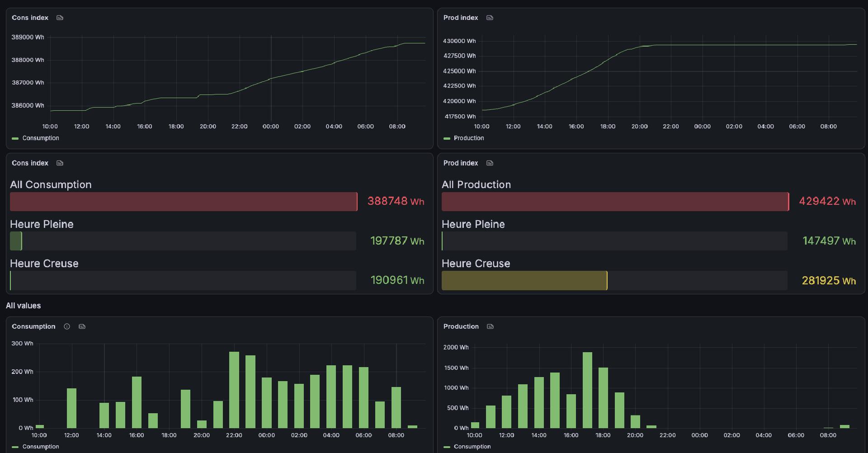Open the Consumption bar chart panel title menu
Viewport: 868px width, 453px height.
(x=33, y=326)
